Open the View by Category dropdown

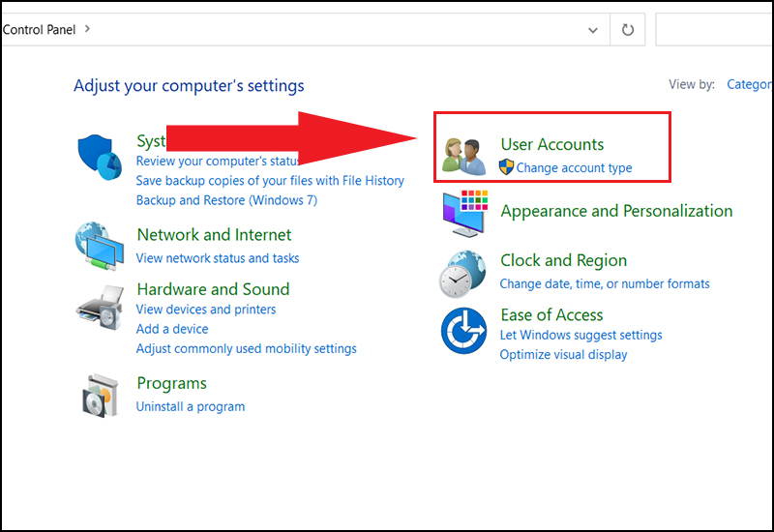[750, 84]
